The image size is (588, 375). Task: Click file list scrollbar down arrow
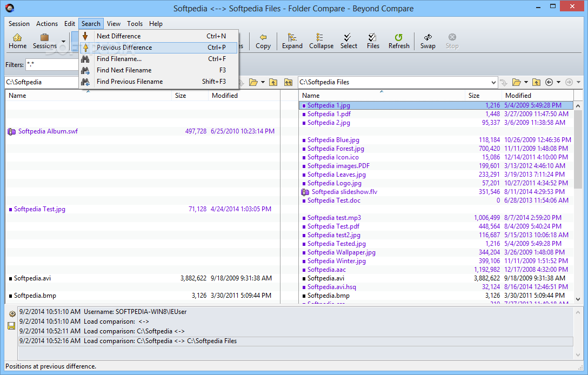(578, 299)
